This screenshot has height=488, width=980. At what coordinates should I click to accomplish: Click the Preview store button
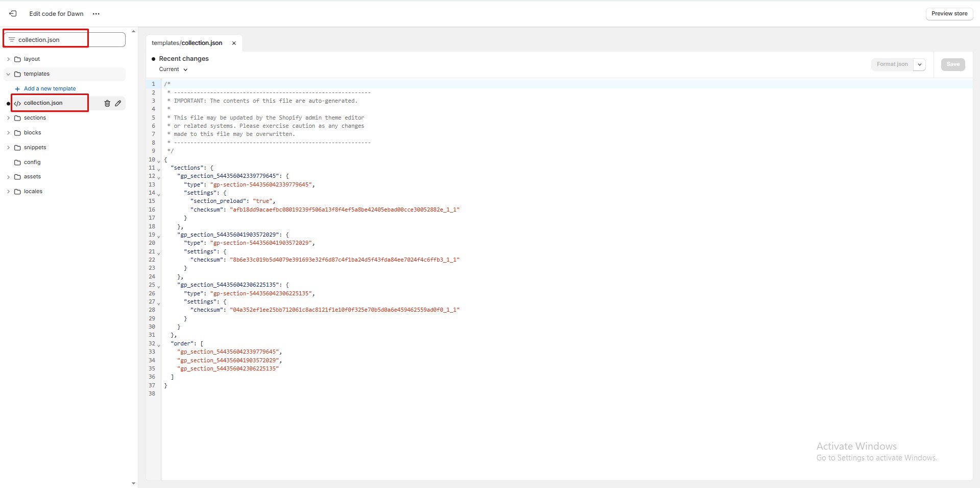(949, 13)
